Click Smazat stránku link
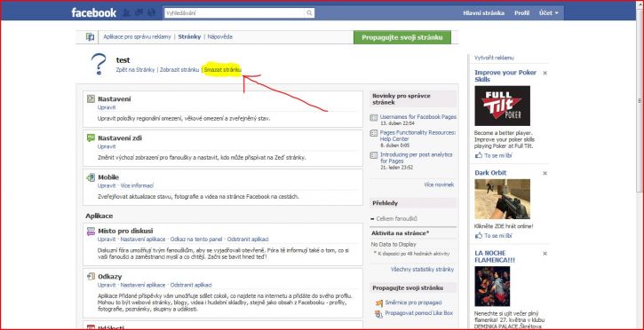The width and height of the screenshot is (644, 330). 223,70
